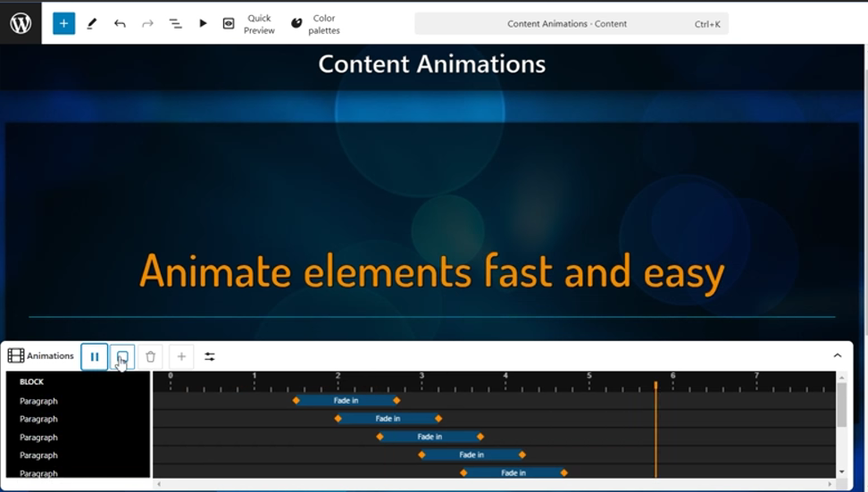Open the Document Overview list view
The width and height of the screenshot is (868, 492).
(x=176, y=23)
